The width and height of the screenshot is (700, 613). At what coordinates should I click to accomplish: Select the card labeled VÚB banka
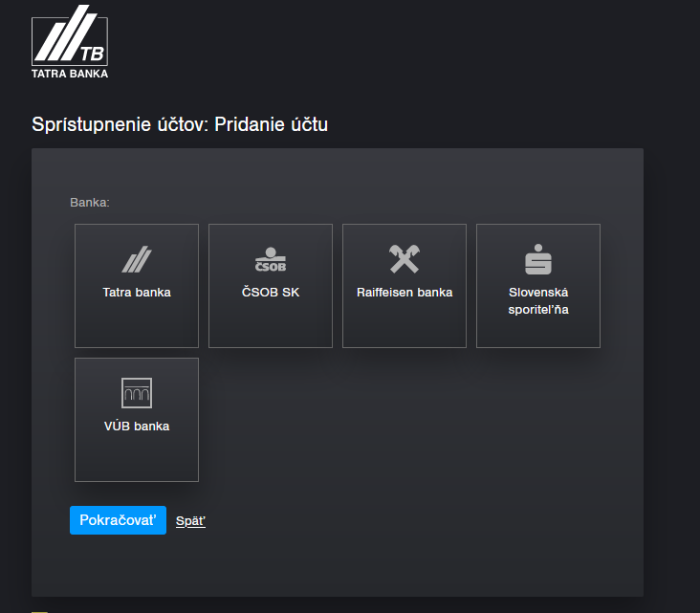137,420
